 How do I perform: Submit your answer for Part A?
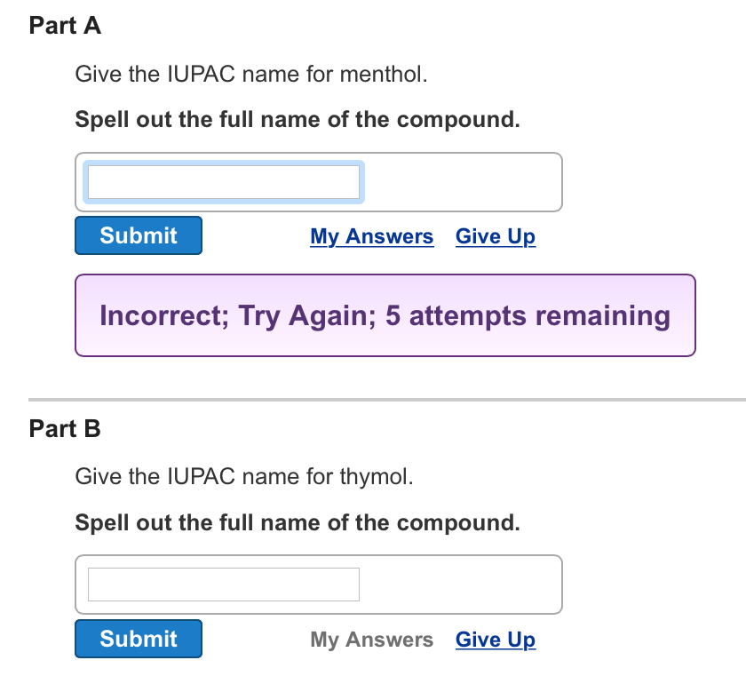138,235
